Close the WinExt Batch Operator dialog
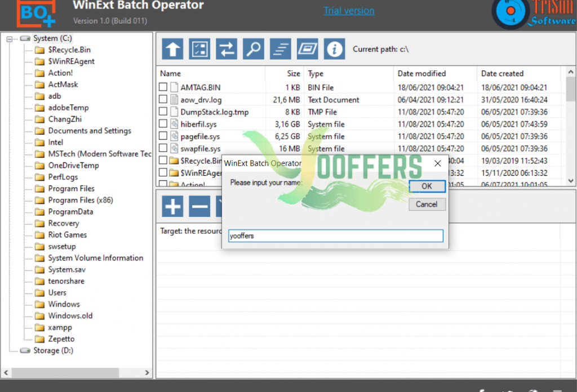The width and height of the screenshot is (577, 392). (x=437, y=163)
